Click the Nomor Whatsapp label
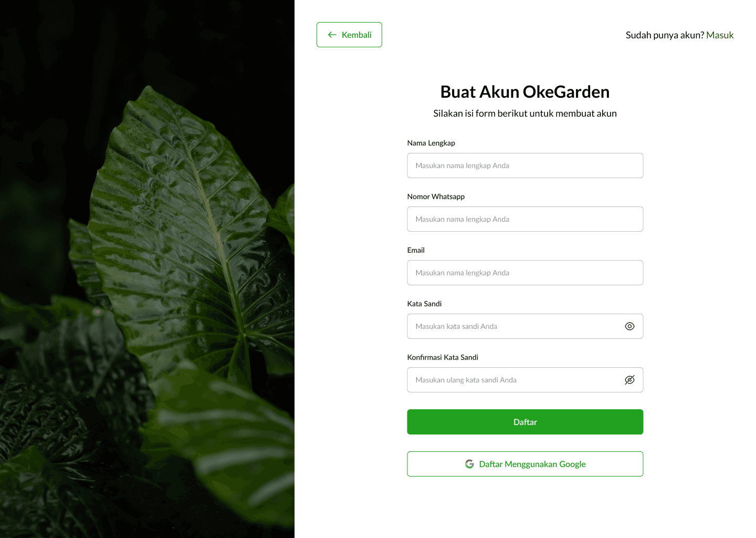 pyautogui.click(x=436, y=196)
